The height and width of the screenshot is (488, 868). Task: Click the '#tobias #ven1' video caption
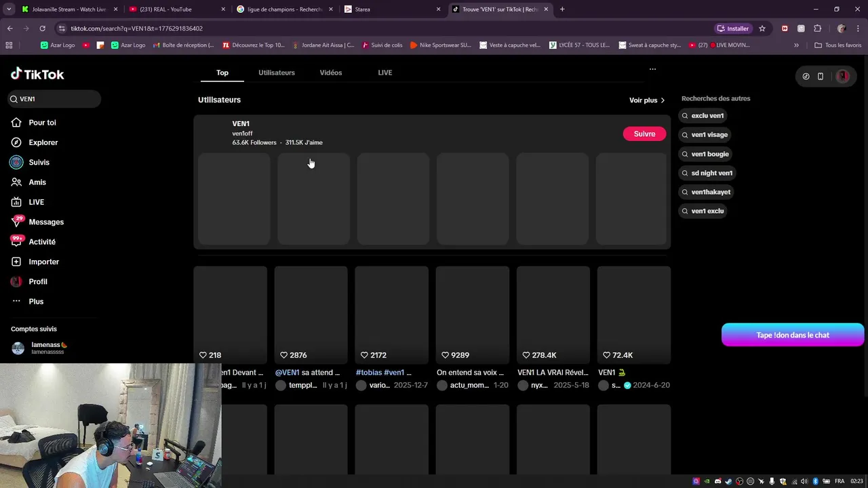(384, 373)
